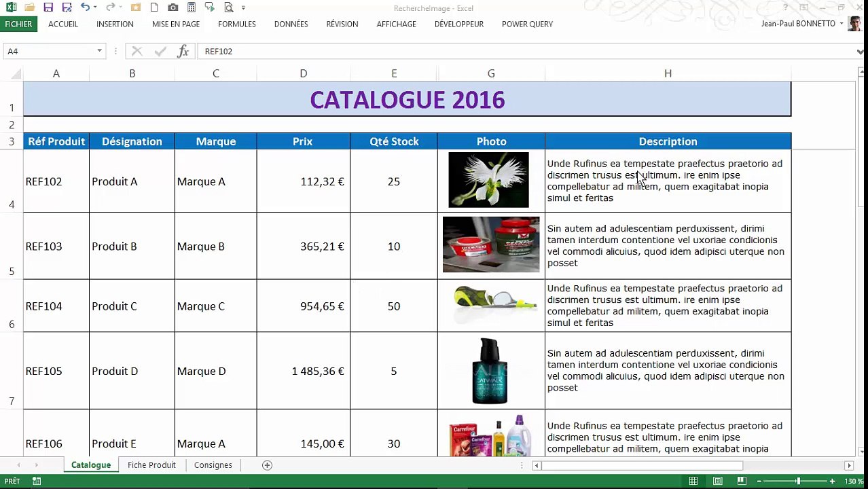Image resolution: width=868 pixels, height=489 pixels.
Task: Click the starred folder icon in quick access toolbar
Action: click(x=136, y=7)
